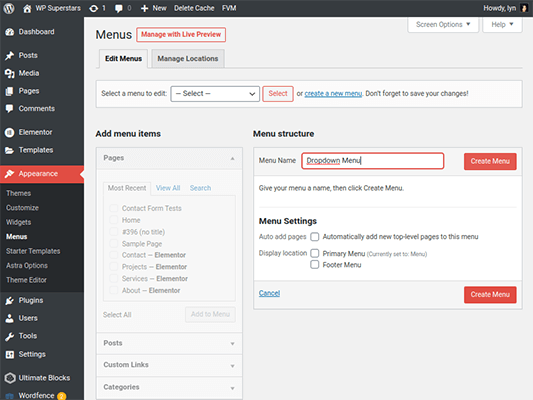Click the Elementor icon in sidebar

click(10, 133)
